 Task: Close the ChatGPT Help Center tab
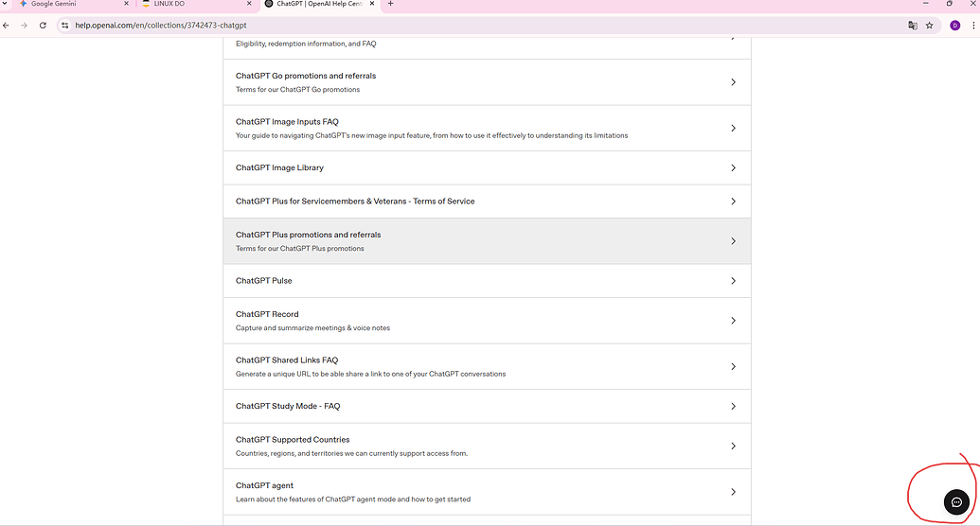pos(372,4)
